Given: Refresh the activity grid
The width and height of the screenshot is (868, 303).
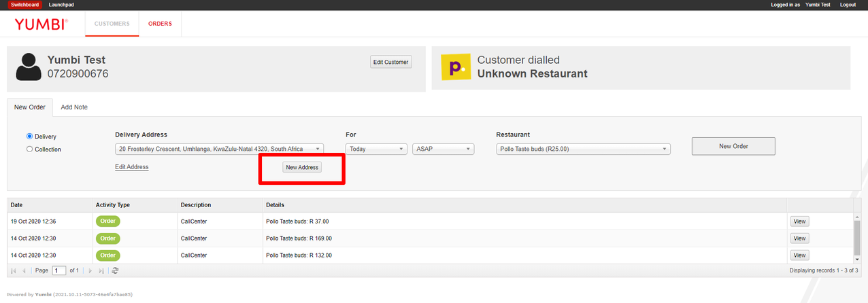Looking at the screenshot, I should pyautogui.click(x=115, y=270).
